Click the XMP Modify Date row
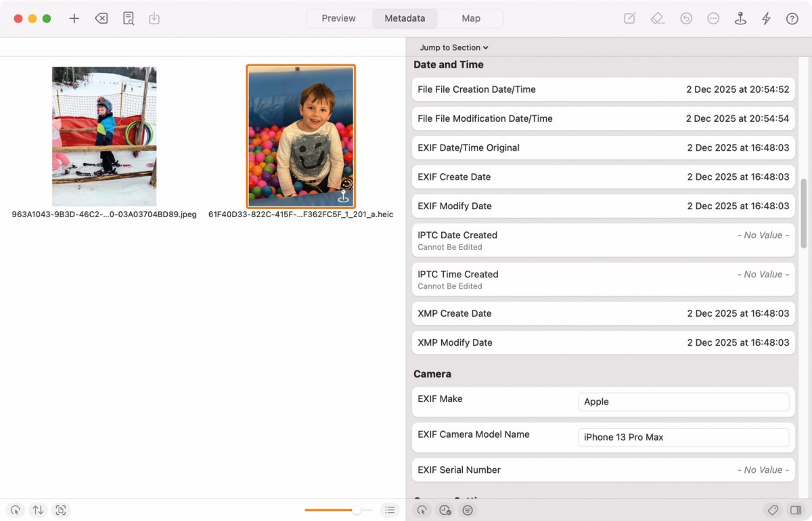 (604, 342)
